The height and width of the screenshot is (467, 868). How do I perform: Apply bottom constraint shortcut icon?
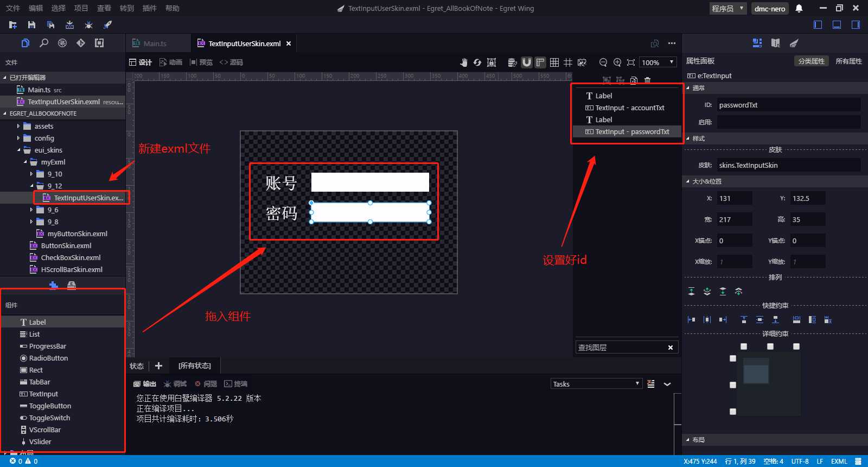(x=775, y=320)
